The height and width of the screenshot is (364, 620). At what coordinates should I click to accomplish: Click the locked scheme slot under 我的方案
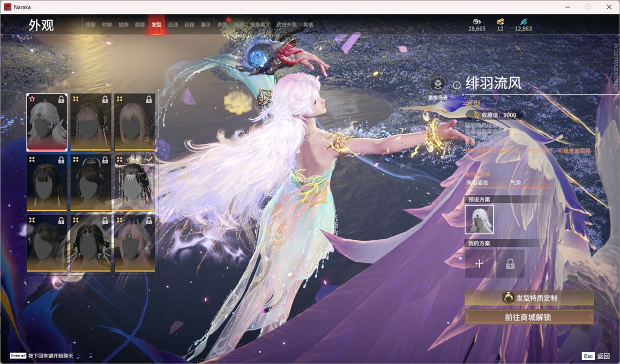510,263
